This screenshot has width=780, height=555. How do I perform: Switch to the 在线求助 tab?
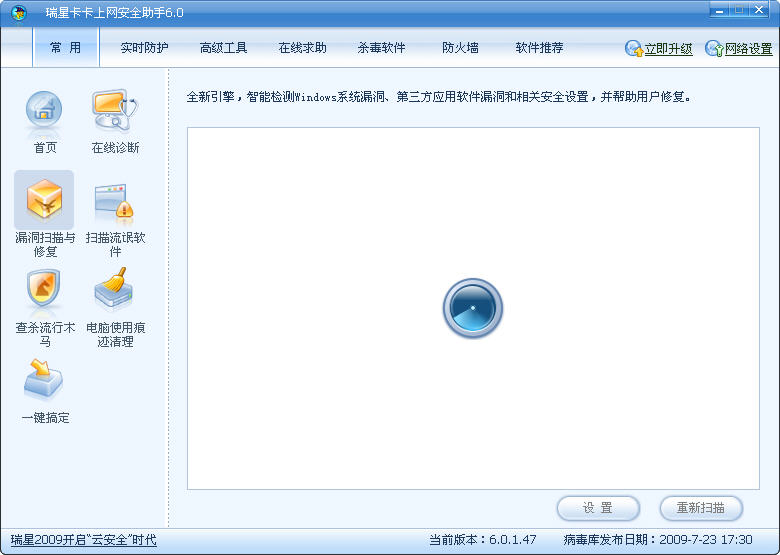pos(302,48)
